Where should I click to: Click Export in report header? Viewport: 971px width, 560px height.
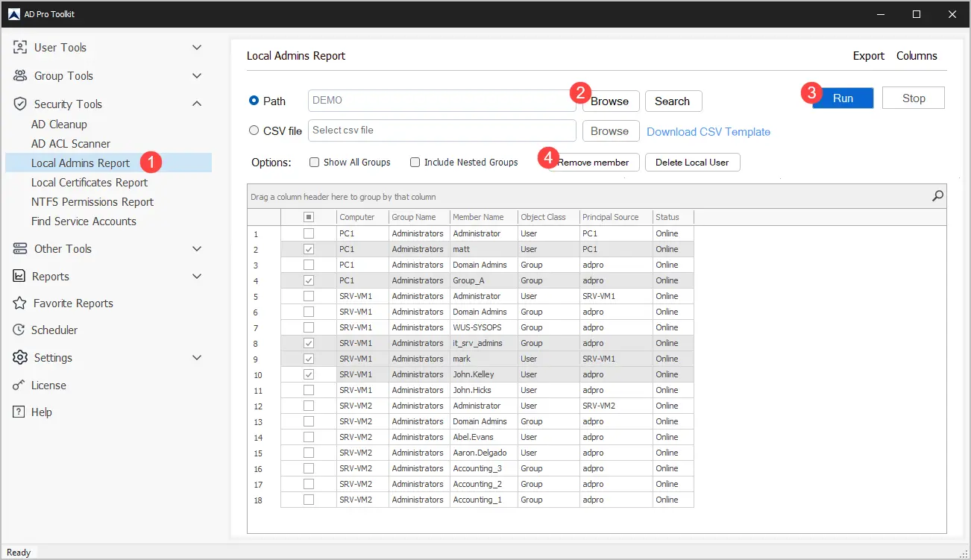click(869, 56)
